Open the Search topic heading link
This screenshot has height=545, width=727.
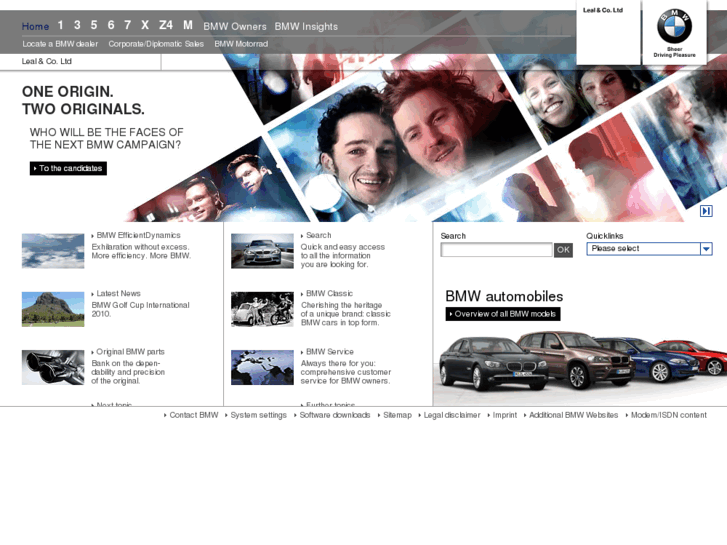pyautogui.click(x=319, y=235)
